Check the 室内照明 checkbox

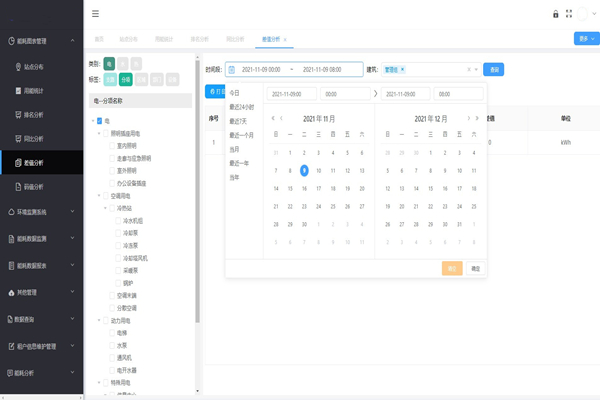point(112,146)
